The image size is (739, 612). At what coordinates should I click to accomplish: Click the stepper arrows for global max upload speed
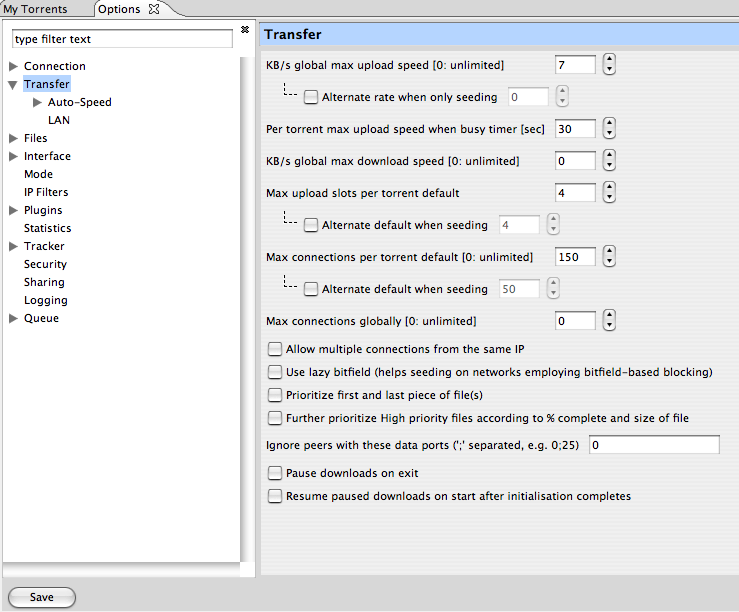point(609,65)
